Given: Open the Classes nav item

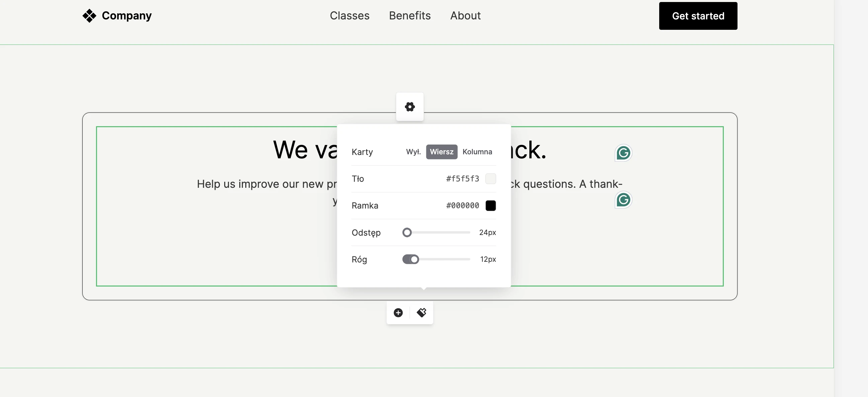Looking at the screenshot, I should click(x=349, y=16).
